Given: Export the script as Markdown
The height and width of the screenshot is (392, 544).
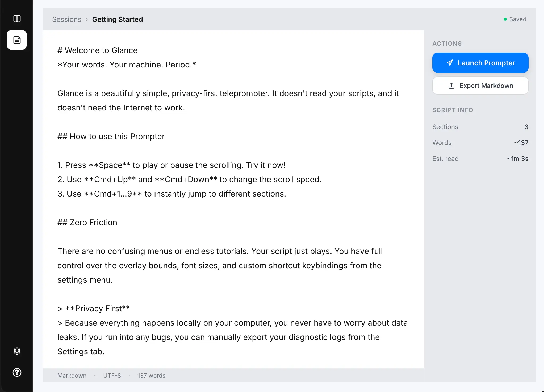Looking at the screenshot, I should pyautogui.click(x=480, y=86).
